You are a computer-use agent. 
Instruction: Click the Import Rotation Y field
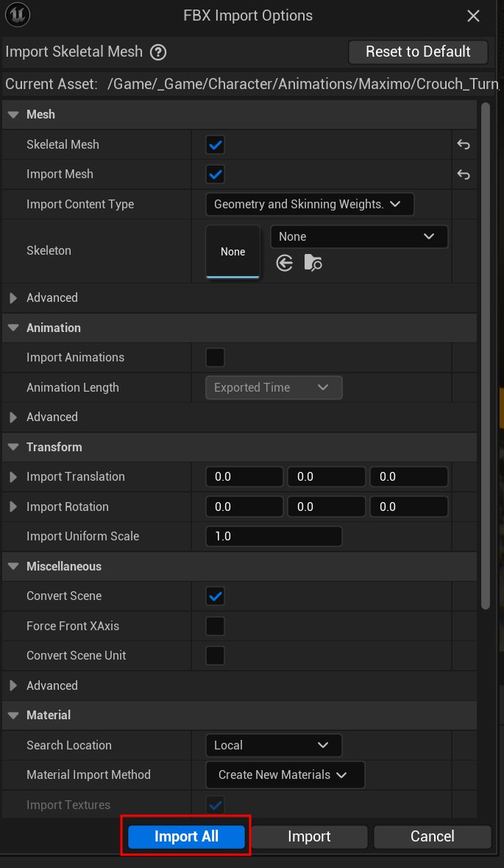[x=327, y=507]
